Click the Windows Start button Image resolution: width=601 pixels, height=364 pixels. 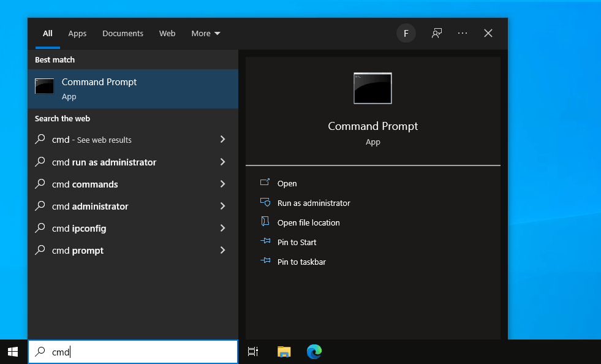click(13, 351)
